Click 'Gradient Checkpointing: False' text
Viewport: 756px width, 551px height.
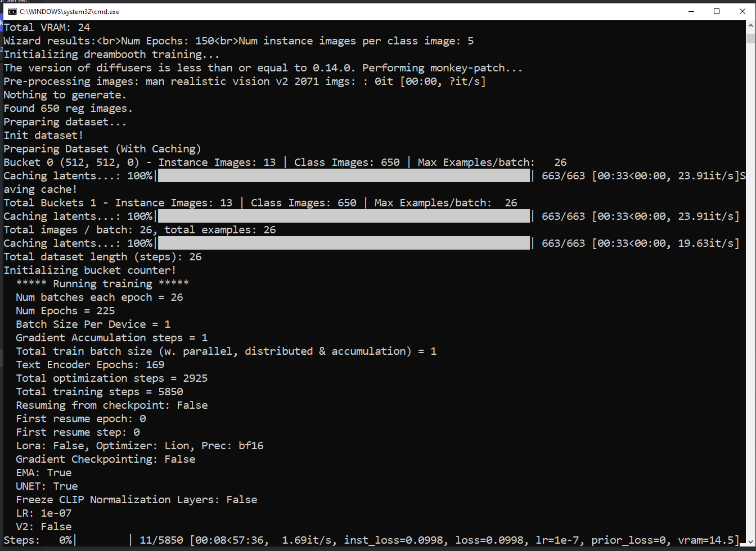pos(106,459)
